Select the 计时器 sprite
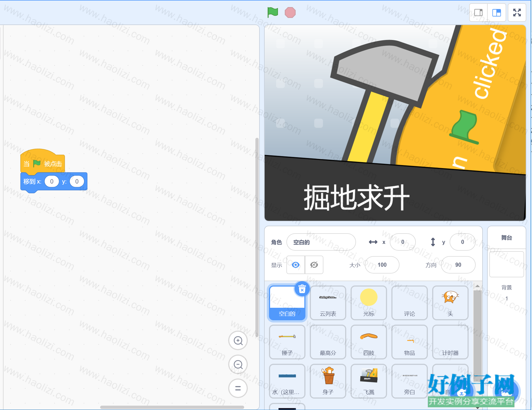The image size is (532, 410). 450,342
